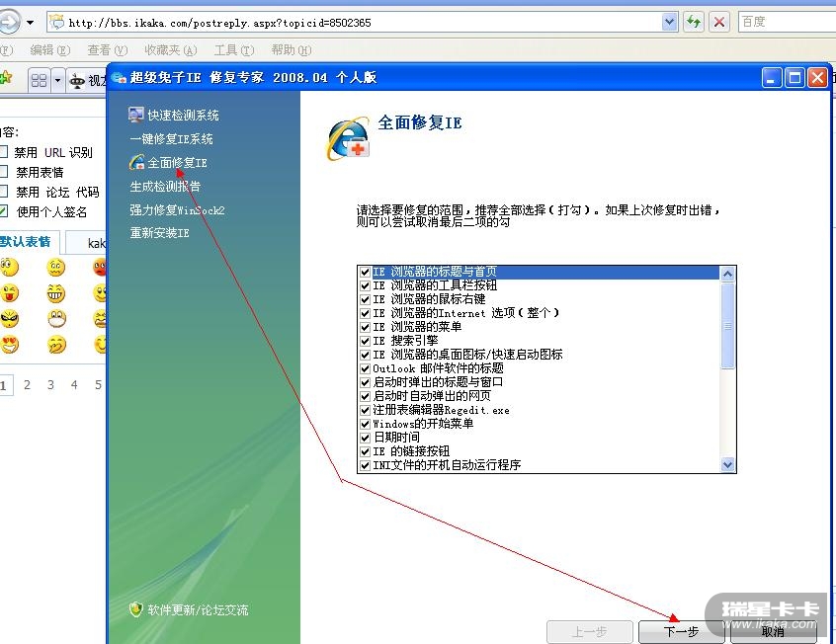Click the page icon in address bar
This screenshot has height=644, width=836.
56,22
